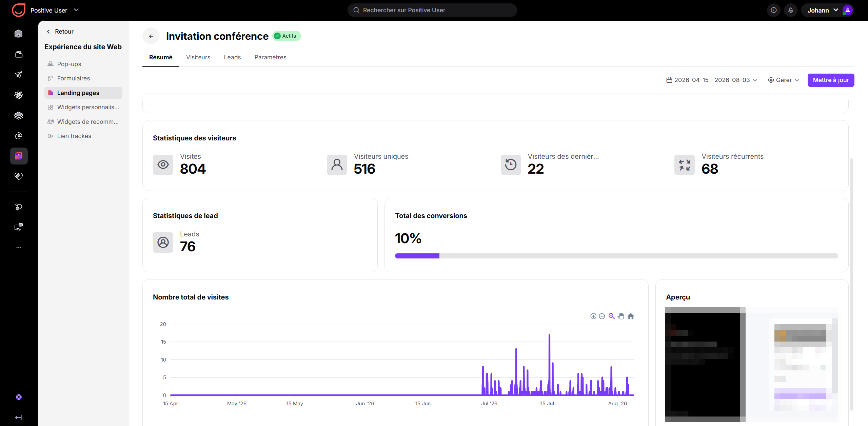Expand the Positive User workspace dropdown

coord(76,10)
